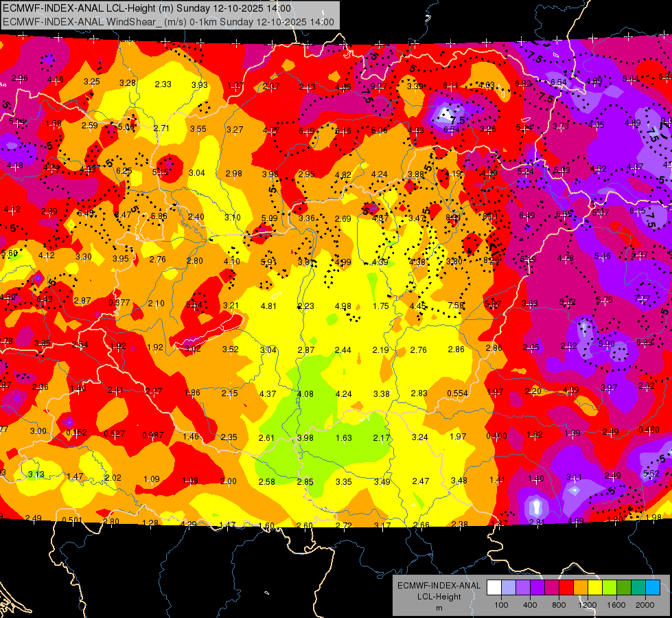This screenshot has height=618, width=672.
Task: Click the 2000 tick label in the legend
Action: 645,605
